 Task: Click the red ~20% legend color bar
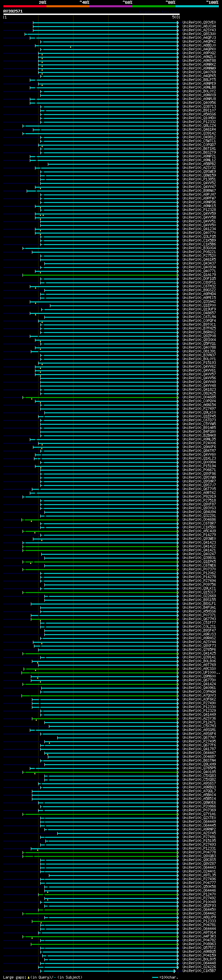point(25,6)
